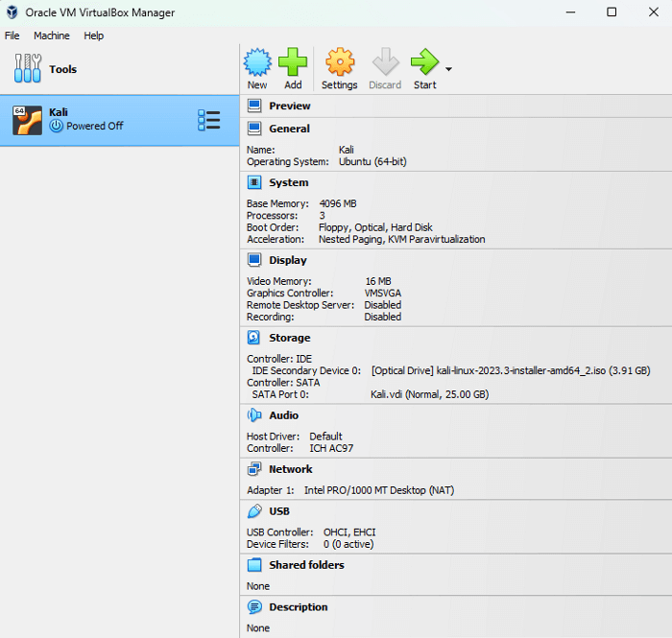Click the General section icon
The height and width of the screenshot is (638, 672).
click(x=254, y=129)
